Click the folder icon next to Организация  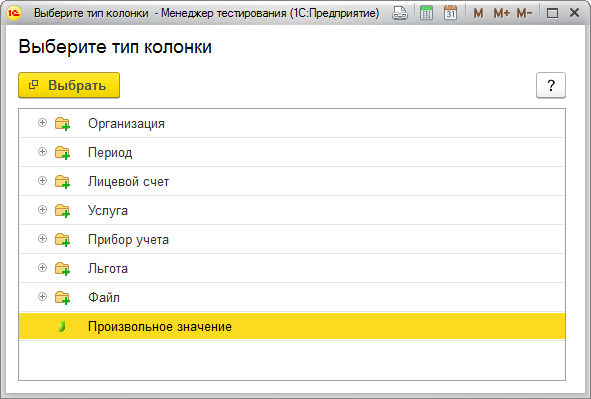pyautogui.click(x=63, y=124)
